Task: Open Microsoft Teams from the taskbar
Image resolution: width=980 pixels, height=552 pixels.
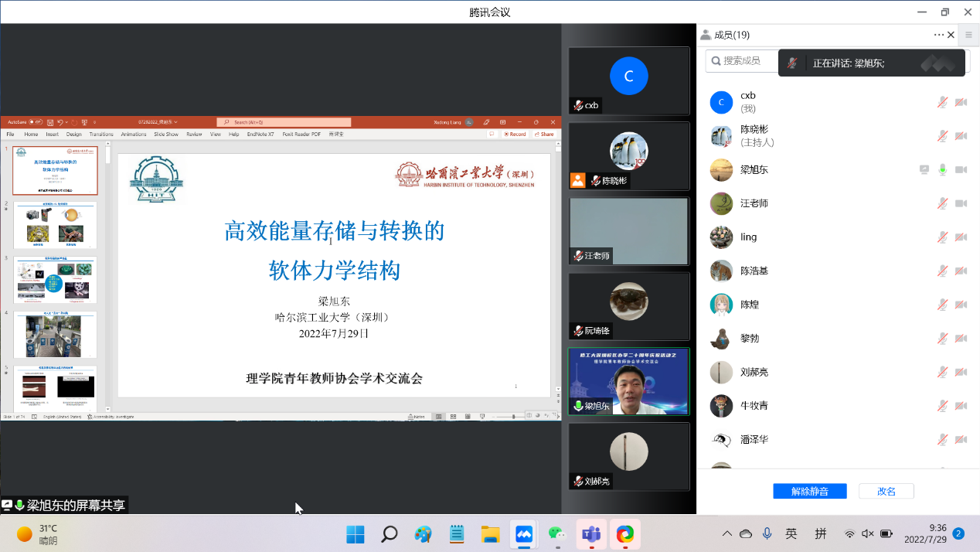Action: 591,534
